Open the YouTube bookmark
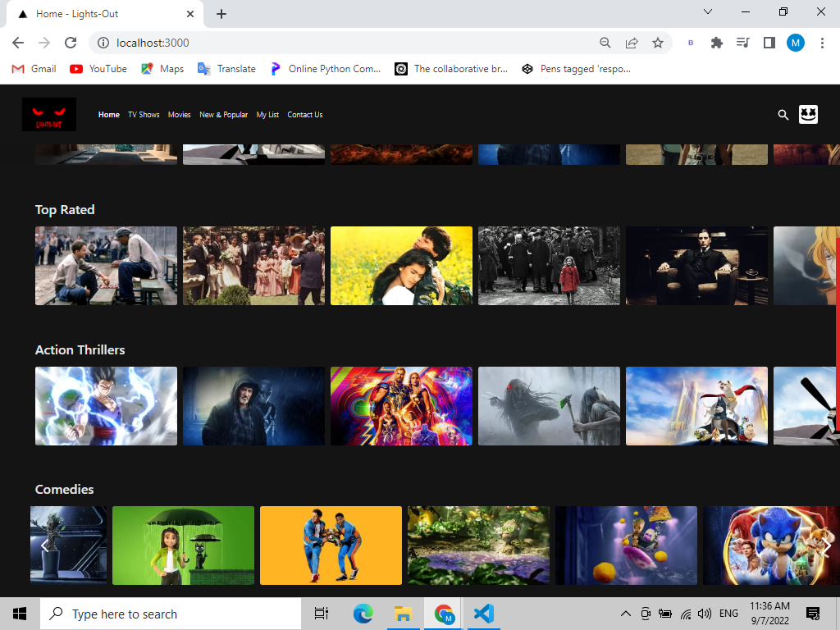This screenshot has height=630, width=840. click(x=98, y=69)
